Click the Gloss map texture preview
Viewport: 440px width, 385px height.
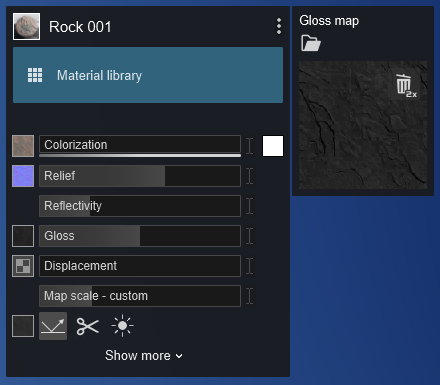(363, 125)
